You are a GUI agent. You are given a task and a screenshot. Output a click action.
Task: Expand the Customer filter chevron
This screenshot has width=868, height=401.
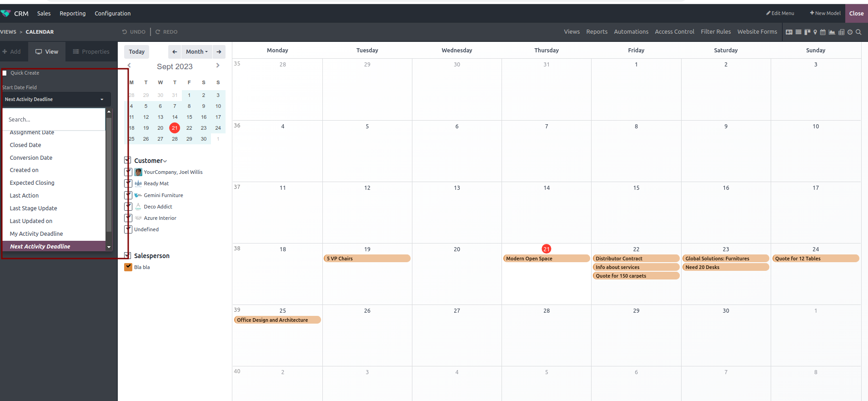pos(165,161)
